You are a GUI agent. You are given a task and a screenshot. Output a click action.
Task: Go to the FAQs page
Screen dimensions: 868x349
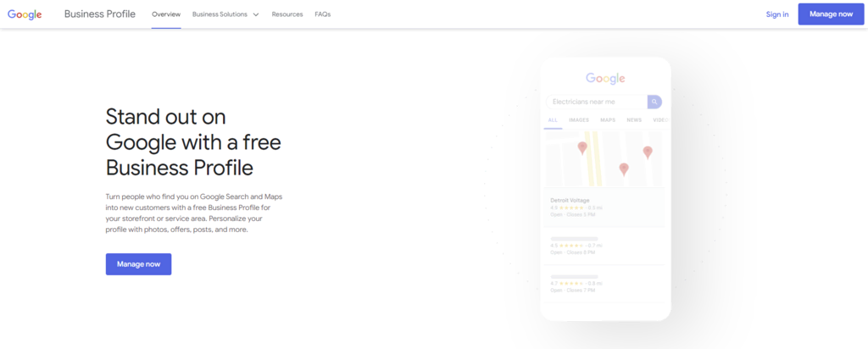point(323,14)
